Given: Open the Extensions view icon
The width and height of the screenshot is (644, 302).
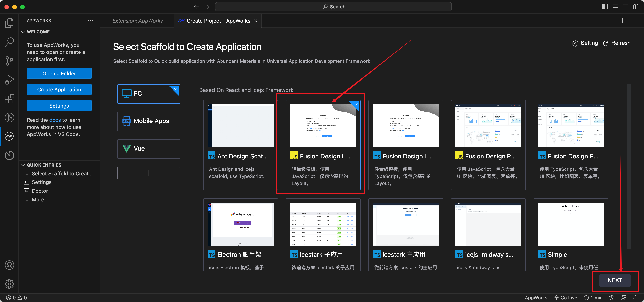Looking at the screenshot, I should click(9, 99).
